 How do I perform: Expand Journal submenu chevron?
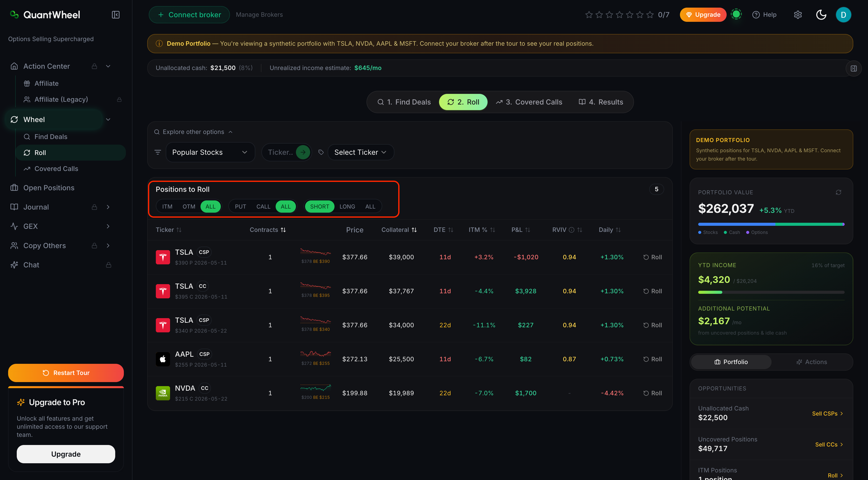(108, 207)
